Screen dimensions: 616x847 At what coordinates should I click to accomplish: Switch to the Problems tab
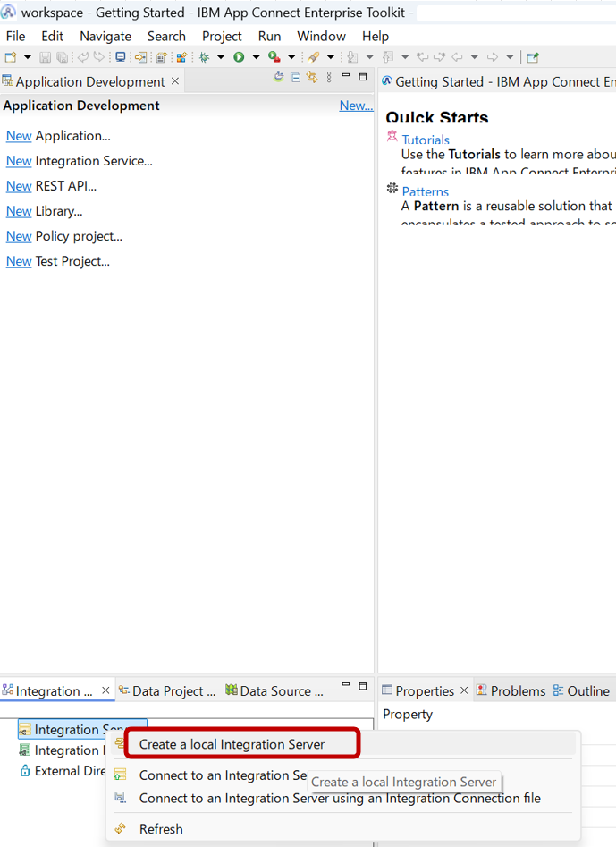[511, 690]
